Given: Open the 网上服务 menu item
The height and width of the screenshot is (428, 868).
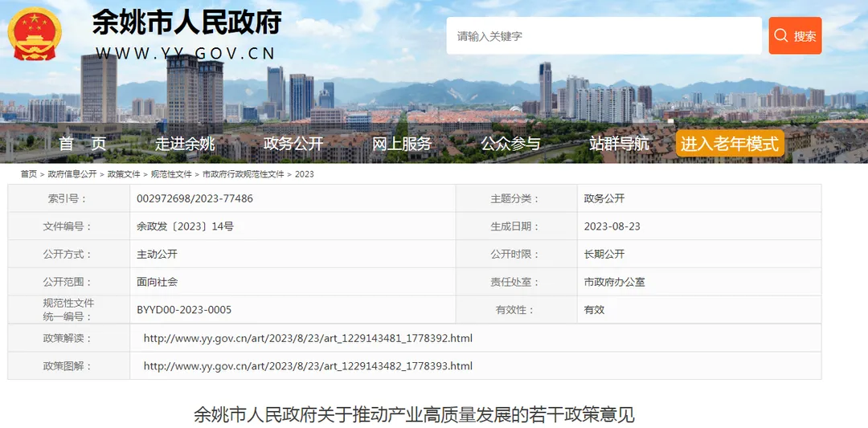Looking at the screenshot, I should click(402, 144).
